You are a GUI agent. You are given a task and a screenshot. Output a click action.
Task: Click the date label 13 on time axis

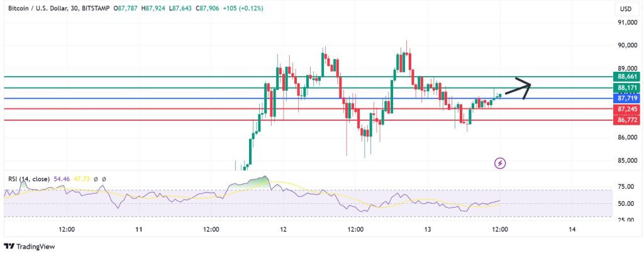point(427,230)
